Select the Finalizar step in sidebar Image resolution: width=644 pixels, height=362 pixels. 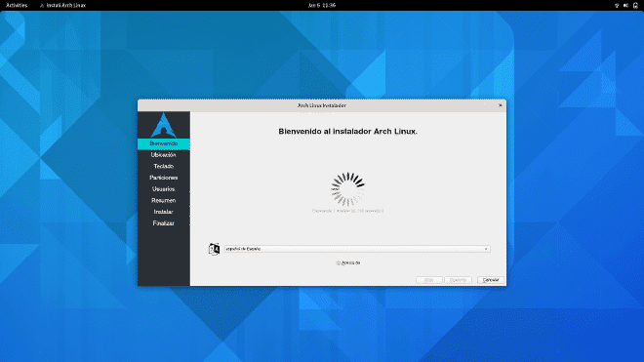(164, 223)
